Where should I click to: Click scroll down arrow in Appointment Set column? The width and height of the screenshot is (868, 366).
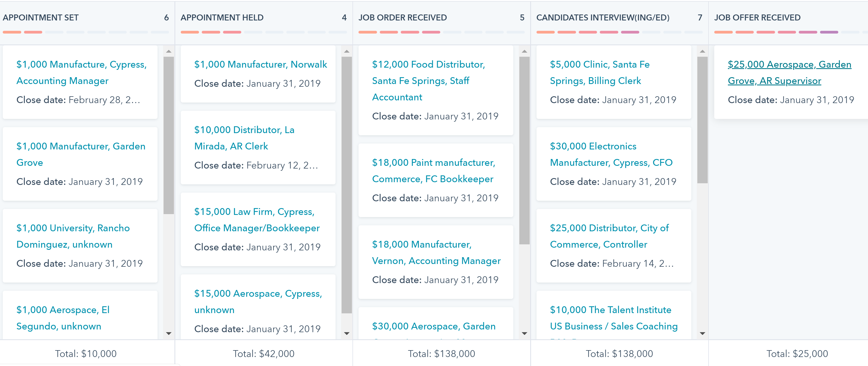[169, 333]
